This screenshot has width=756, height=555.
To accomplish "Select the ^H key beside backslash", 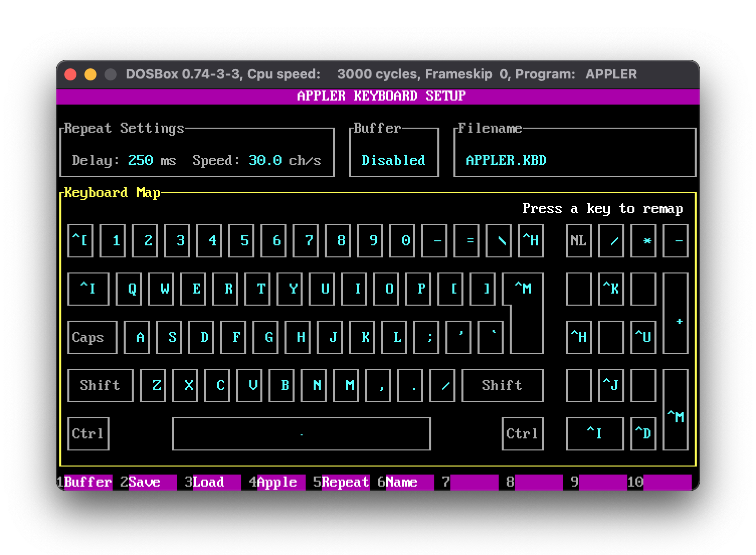I will tap(531, 241).
